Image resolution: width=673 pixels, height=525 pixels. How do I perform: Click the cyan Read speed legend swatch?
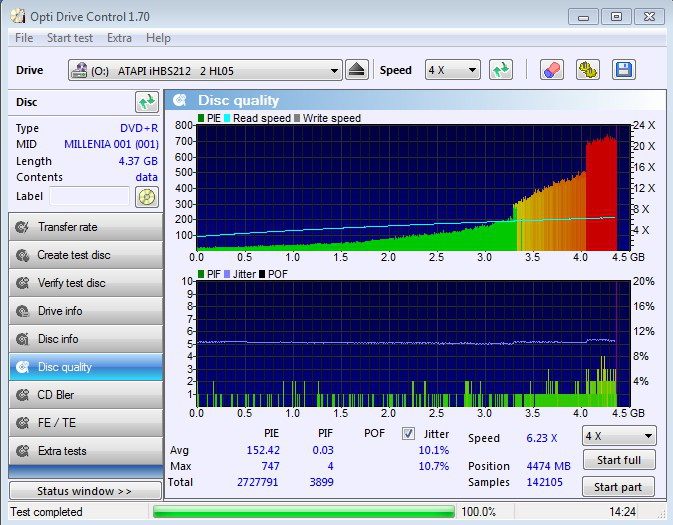(227, 118)
